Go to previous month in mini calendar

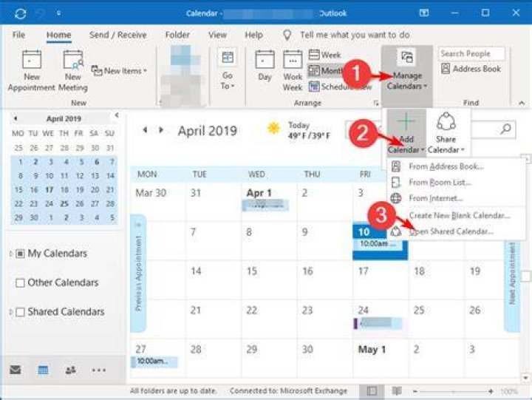[16, 118]
